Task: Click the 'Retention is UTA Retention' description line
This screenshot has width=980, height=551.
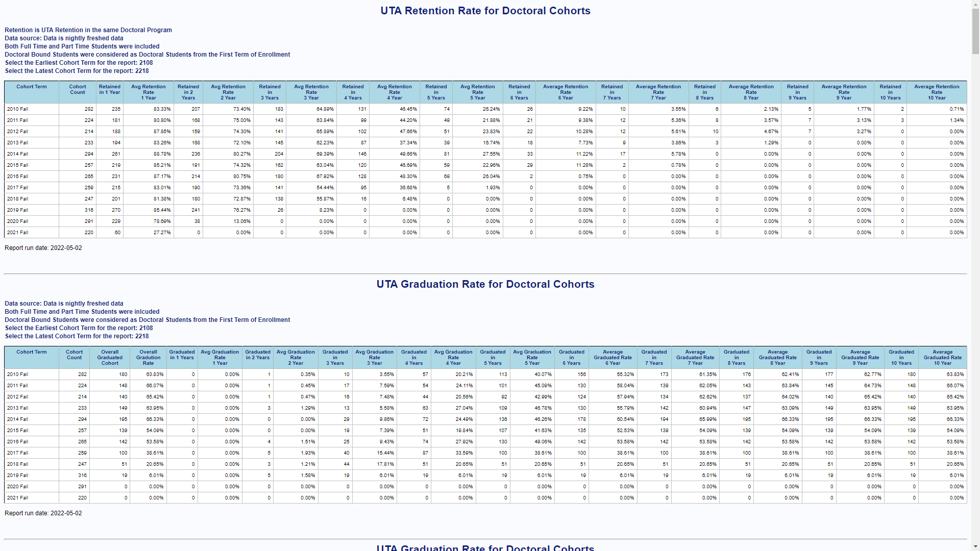Action: (88, 30)
